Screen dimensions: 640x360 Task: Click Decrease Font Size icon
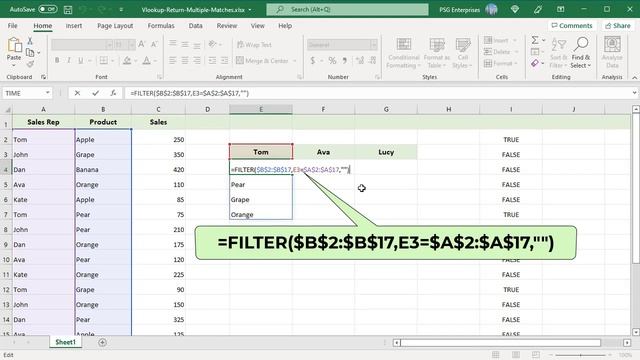coord(154,44)
